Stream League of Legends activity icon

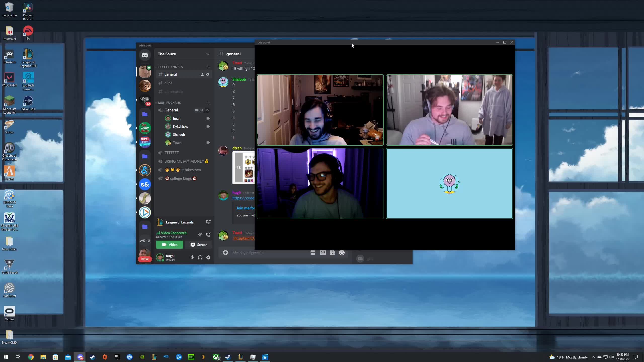[x=208, y=222]
